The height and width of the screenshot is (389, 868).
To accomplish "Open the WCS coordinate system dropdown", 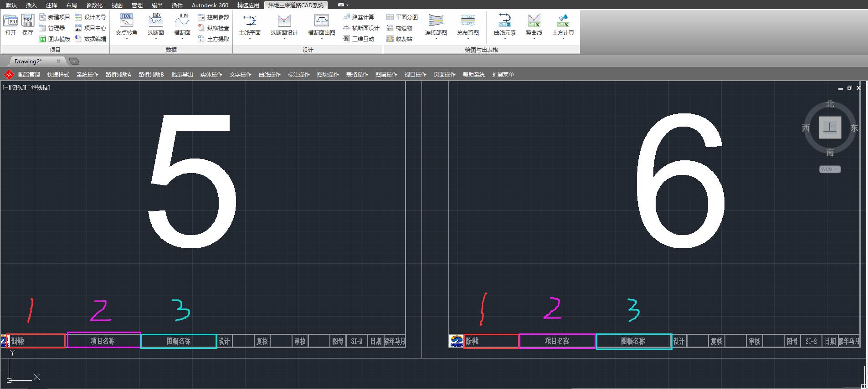I will pyautogui.click(x=830, y=169).
